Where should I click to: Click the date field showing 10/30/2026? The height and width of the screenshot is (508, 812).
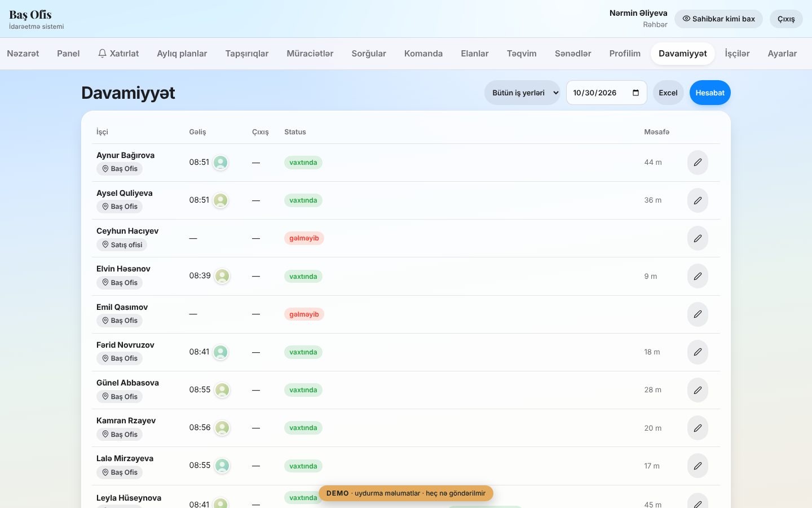[607, 93]
